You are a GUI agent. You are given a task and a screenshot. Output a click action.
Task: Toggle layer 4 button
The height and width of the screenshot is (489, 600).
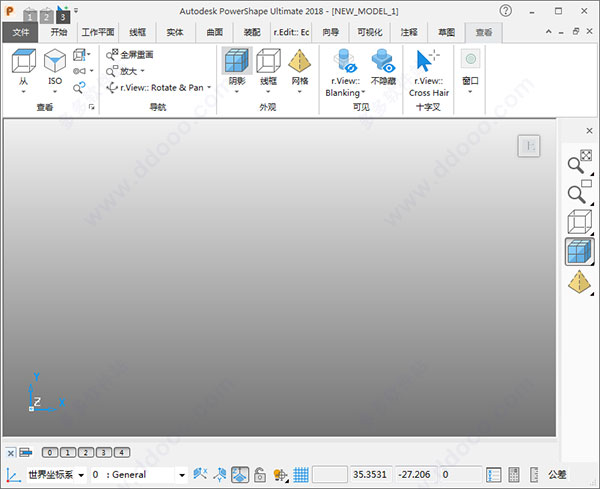coord(122,453)
